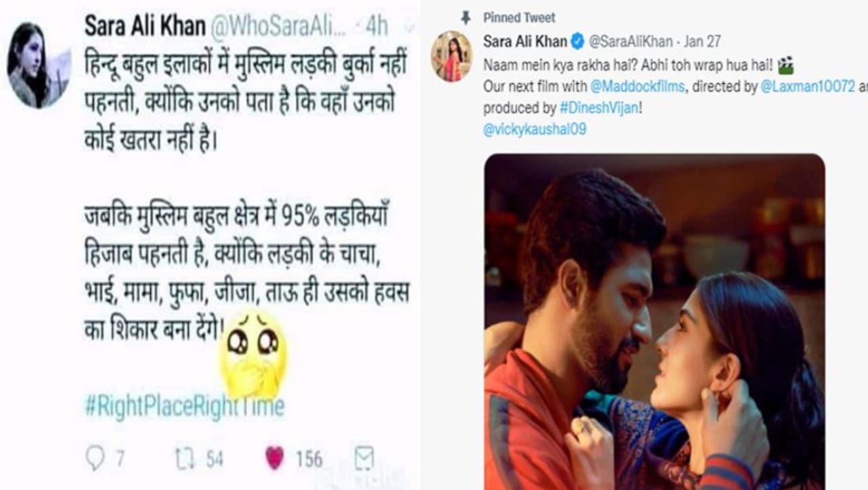Click the retweet arrows icon
868x490 pixels.
coord(186,459)
